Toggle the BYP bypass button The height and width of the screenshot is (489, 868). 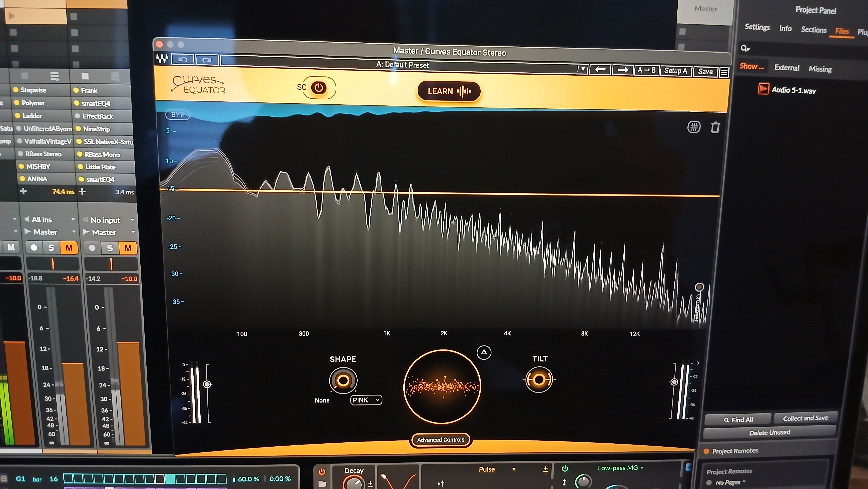pos(178,115)
